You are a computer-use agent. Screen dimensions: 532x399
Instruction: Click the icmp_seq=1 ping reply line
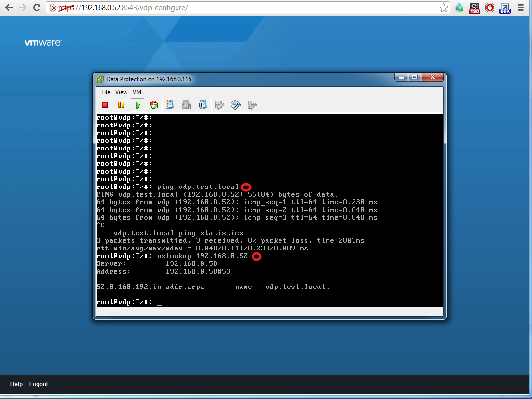237,202
